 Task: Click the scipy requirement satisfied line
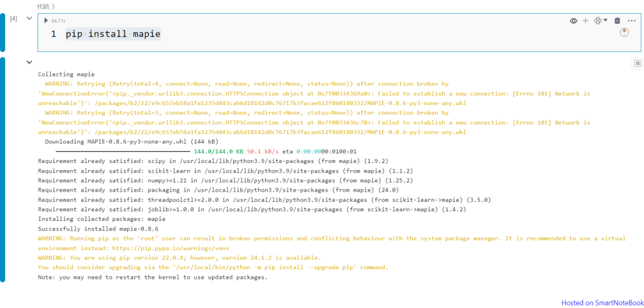(213, 161)
